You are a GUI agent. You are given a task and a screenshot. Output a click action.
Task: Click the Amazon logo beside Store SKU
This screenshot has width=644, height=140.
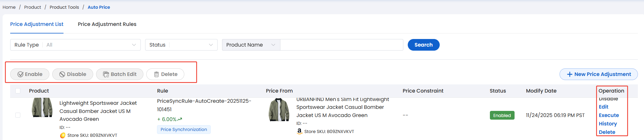[x=300, y=131]
